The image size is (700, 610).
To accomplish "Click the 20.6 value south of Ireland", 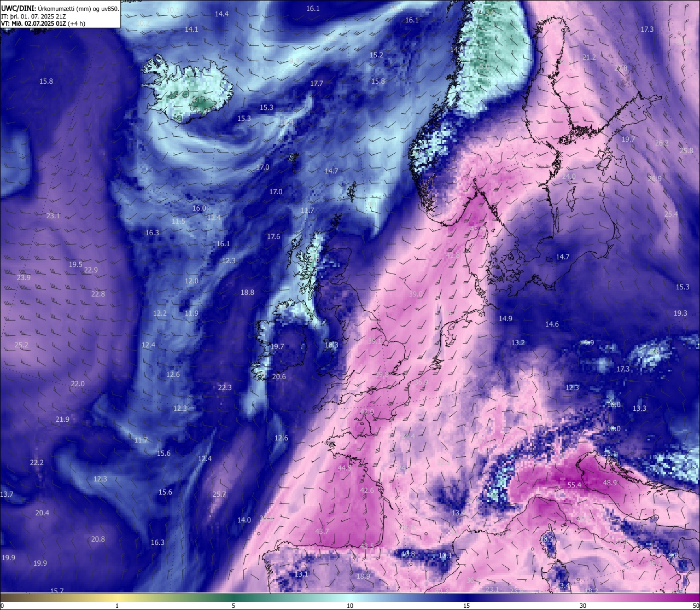I will tap(279, 376).
